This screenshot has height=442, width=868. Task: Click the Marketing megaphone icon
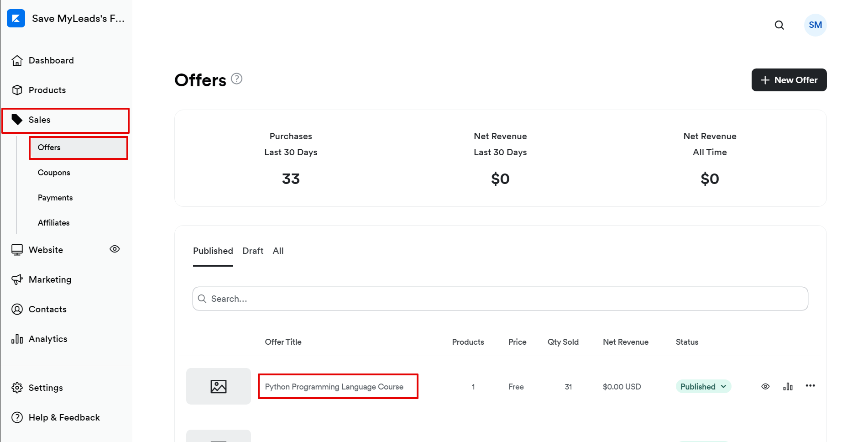[x=17, y=279]
